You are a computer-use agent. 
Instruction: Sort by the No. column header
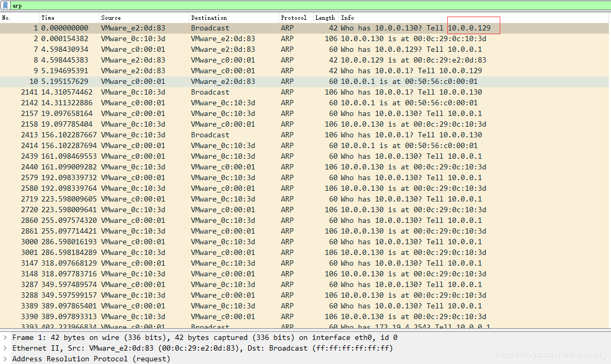click(19, 18)
